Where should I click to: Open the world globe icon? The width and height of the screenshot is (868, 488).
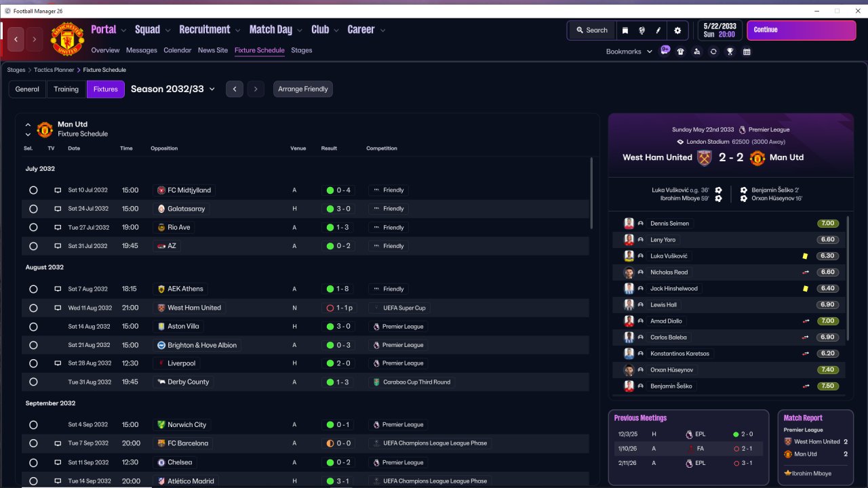[x=642, y=30]
